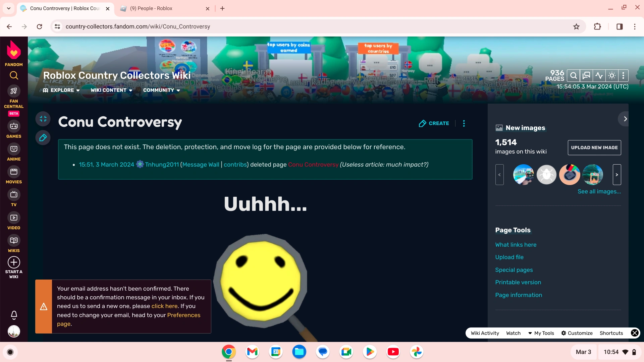The image size is (644, 362).
Task: Open wiki discussions speech-bubble icon
Action: 586,76
